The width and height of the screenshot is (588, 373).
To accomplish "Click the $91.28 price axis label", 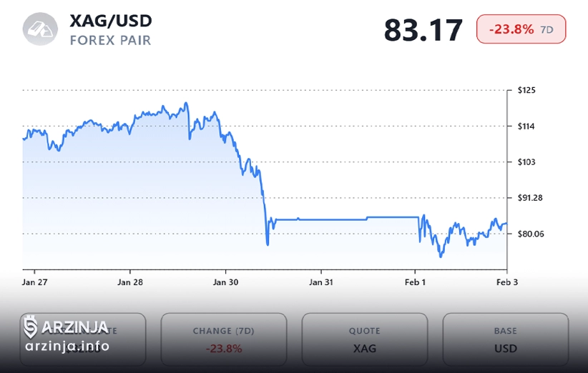I will (530, 198).
